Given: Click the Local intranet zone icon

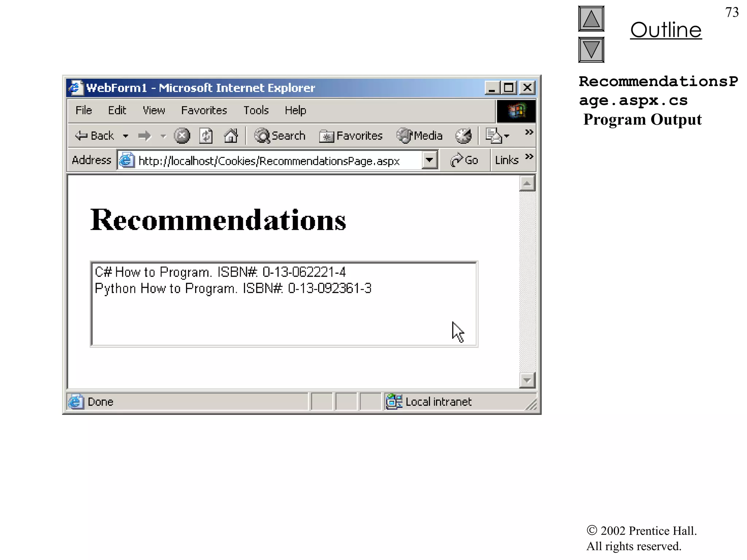Looking at the screenshot, I should (394, 402).
